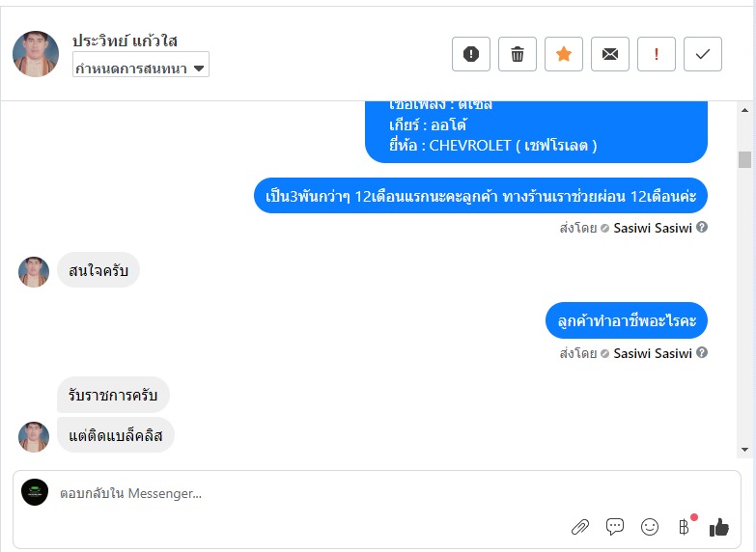
Task: Toggle the orange star follow-up icon
Action: (x=564, y=54)
